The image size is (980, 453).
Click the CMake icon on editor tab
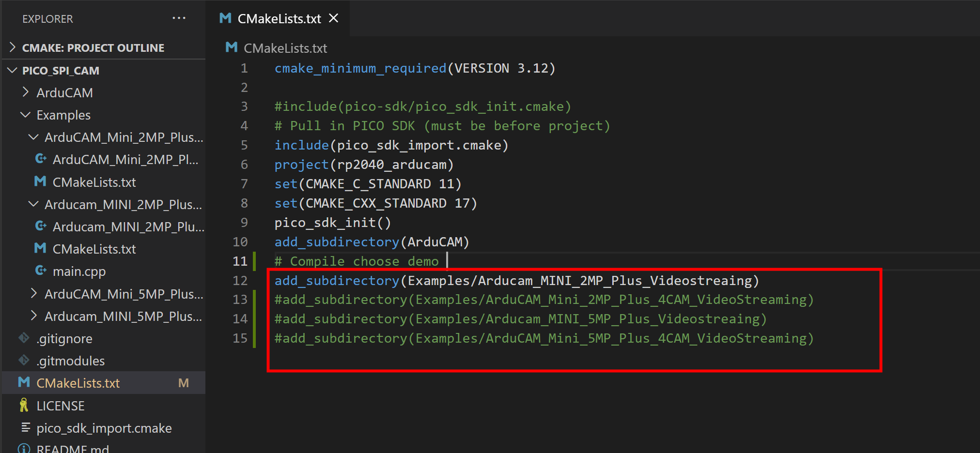(225, 18)
